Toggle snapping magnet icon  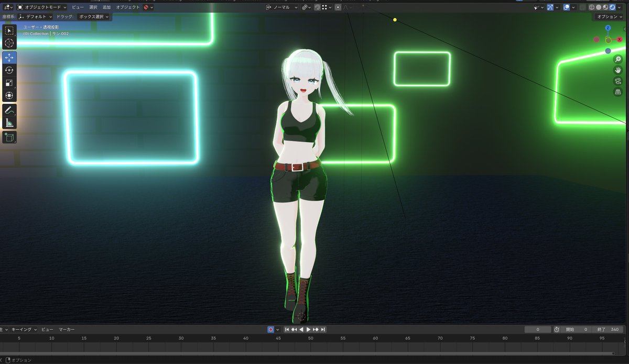[x=318, y=7]
